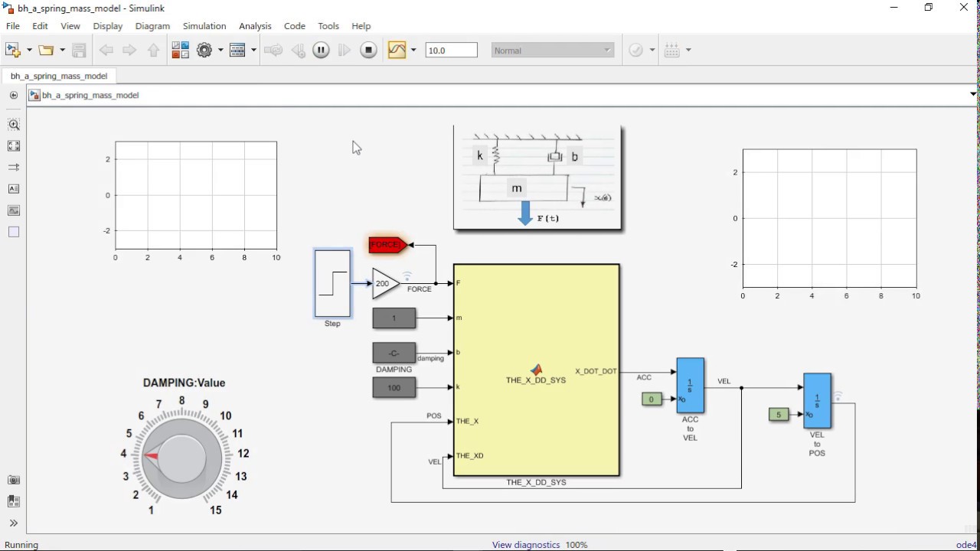980x551 pixels.
Task: Select the DAMPING constant block
Action: [x=394, y=353]
